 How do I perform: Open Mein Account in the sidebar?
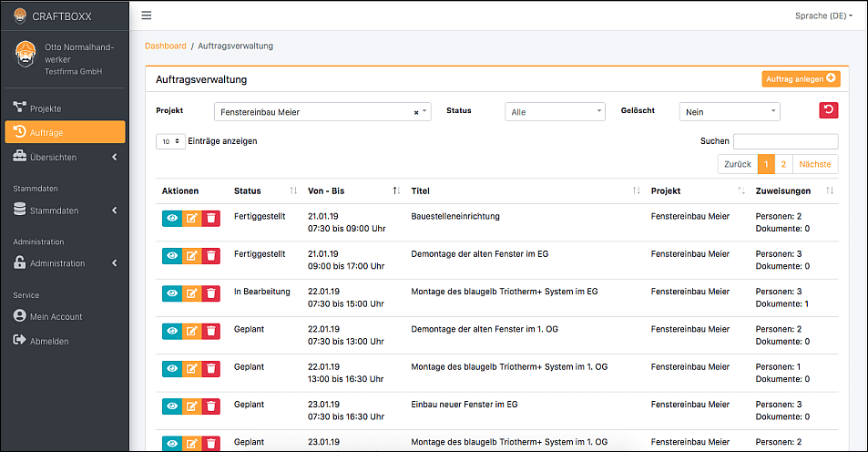pos(66,316)
